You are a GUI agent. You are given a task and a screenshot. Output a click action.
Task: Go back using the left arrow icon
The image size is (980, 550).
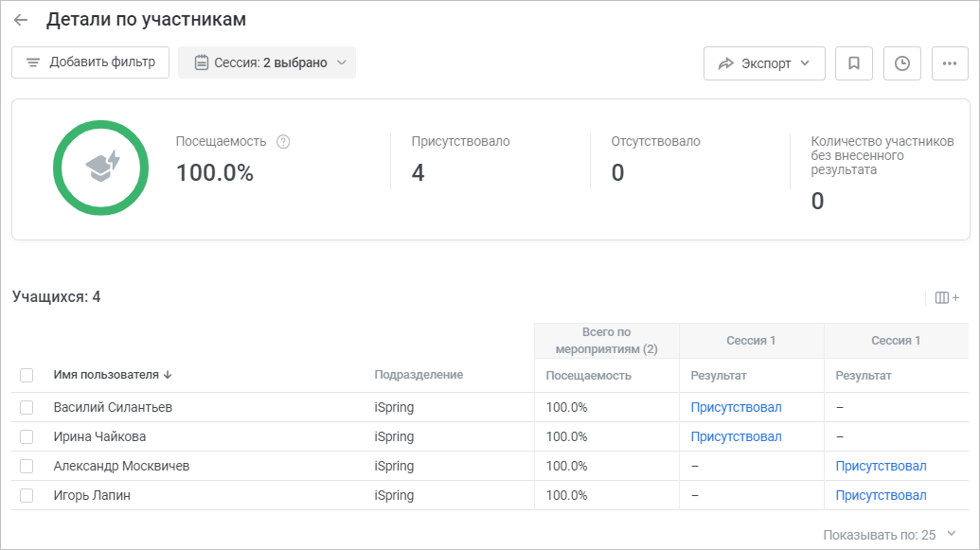click(21, 20)
